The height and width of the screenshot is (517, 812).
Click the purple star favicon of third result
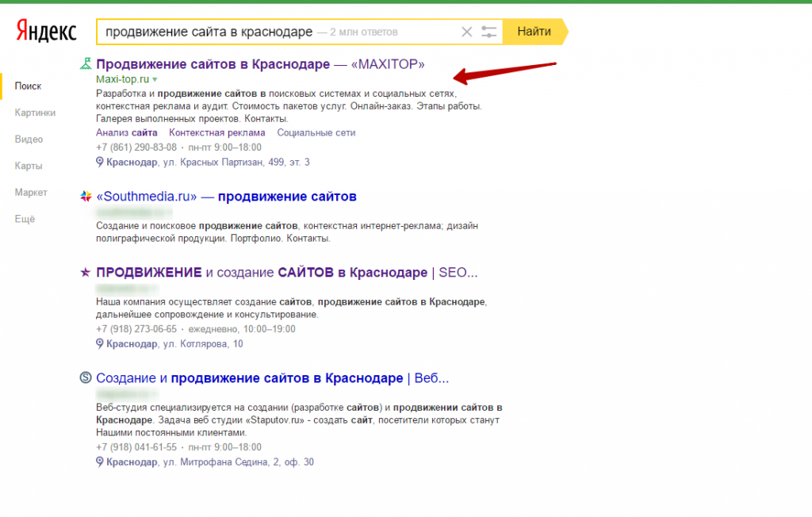[x=86, y=273]
